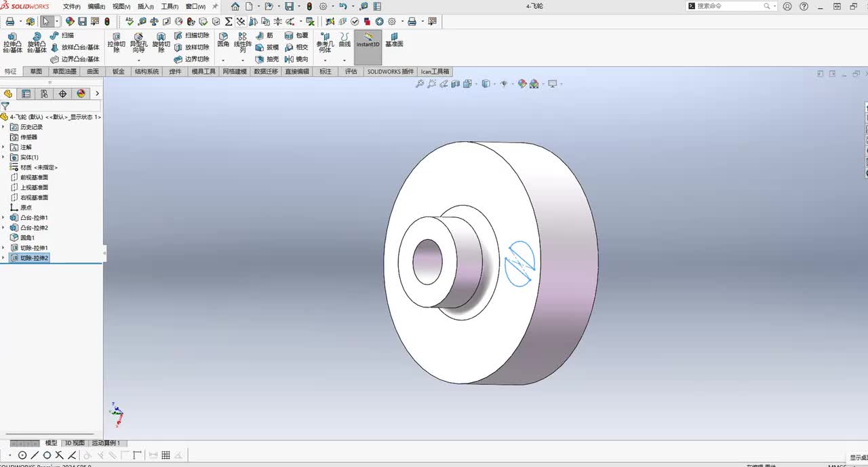Select the 包覆 wrap tool

(296, 35)
